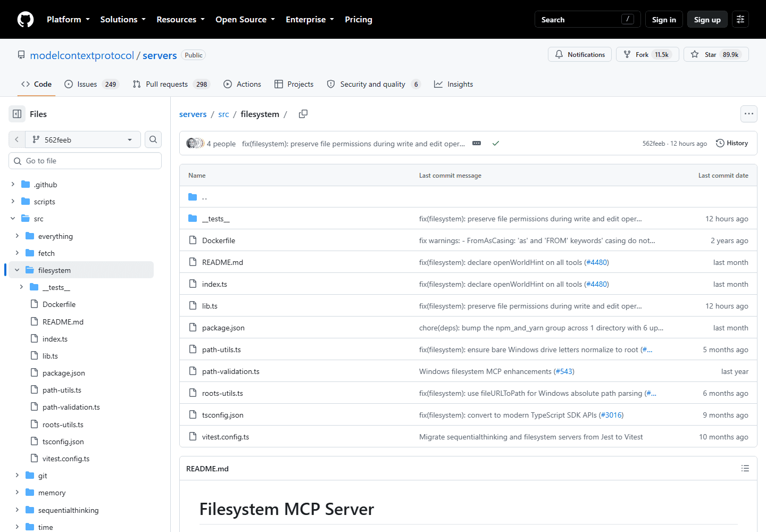Expand the .github folder chevron
This screenshot has height=532, width=766.
click(x=13, y=184)
